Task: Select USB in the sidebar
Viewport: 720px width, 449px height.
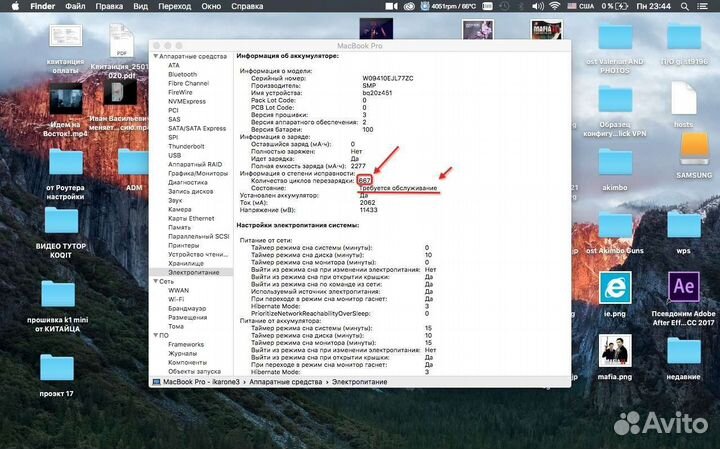Action: point(174,155)
